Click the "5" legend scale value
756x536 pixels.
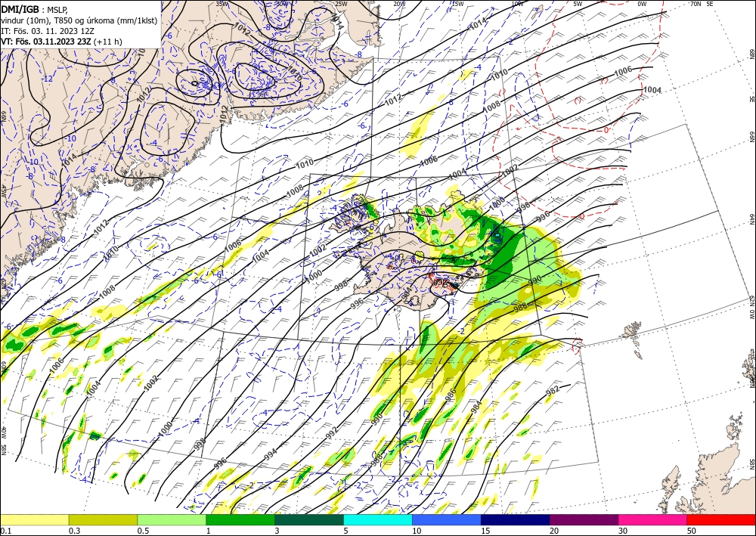346,531
